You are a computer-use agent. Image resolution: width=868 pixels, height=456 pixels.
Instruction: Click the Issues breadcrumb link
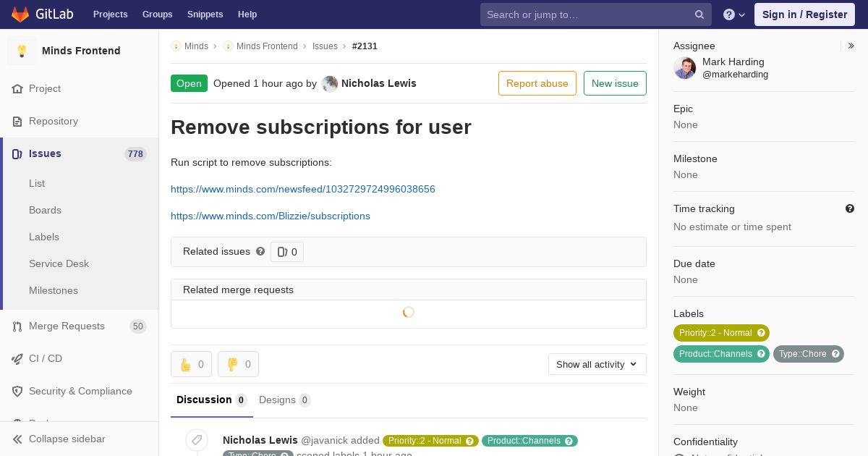point(325,46)
